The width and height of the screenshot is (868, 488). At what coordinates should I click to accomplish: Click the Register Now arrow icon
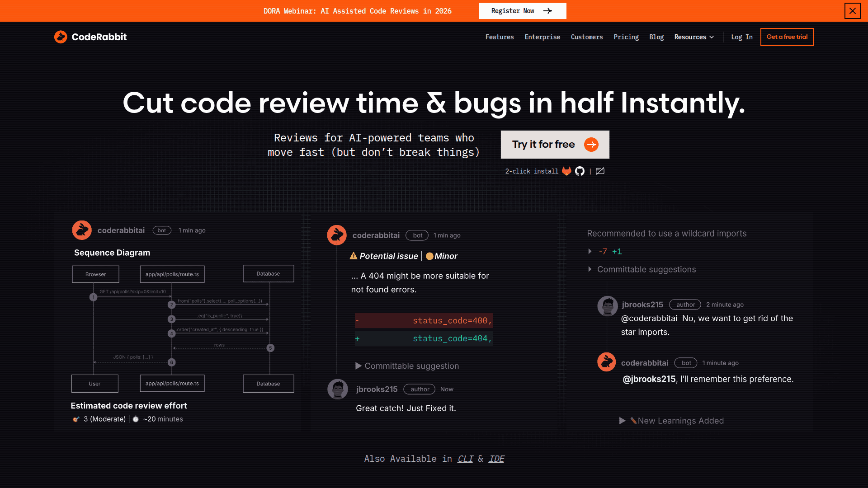(x=547, y=10)
